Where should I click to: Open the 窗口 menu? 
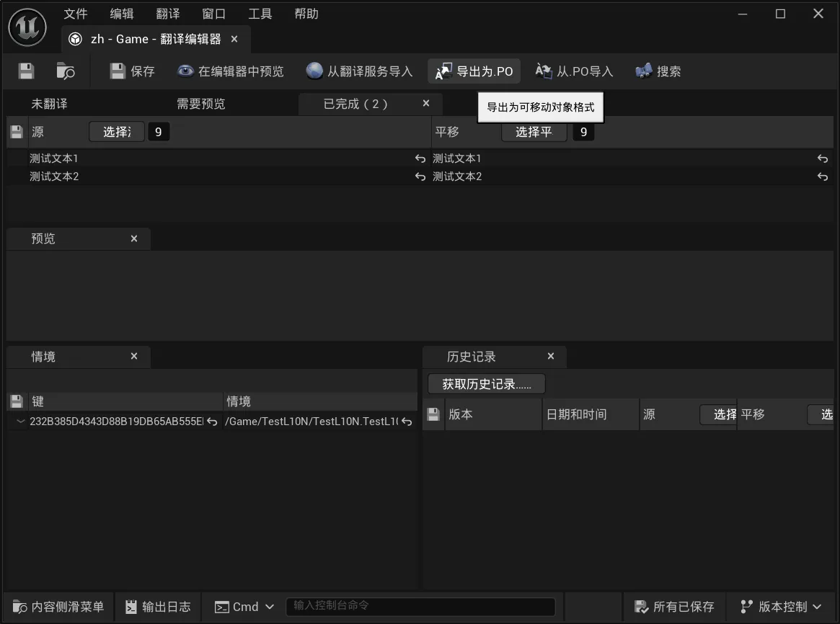tap(213, 13)
